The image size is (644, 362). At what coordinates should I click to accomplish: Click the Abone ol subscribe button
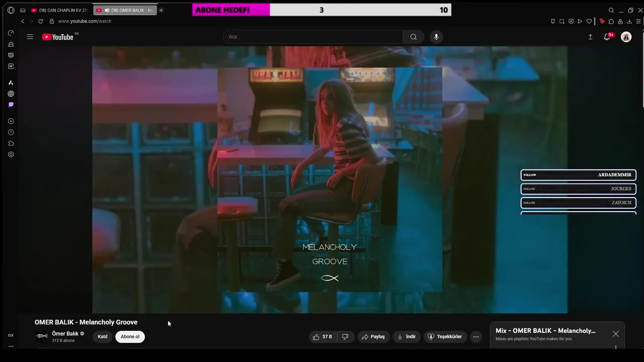130,337
